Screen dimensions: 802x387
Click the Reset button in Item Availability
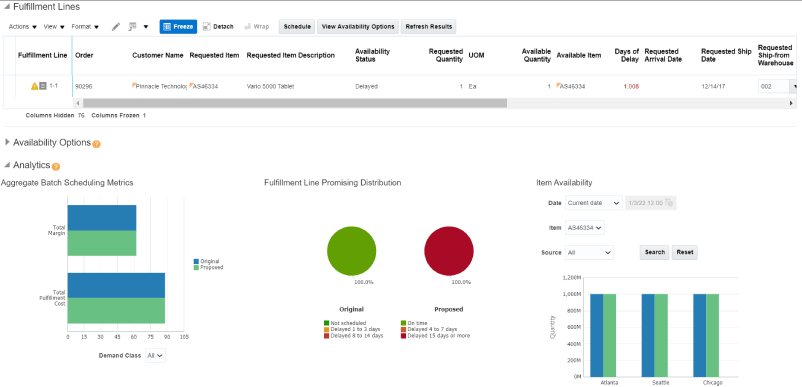(x=684, y=252)
